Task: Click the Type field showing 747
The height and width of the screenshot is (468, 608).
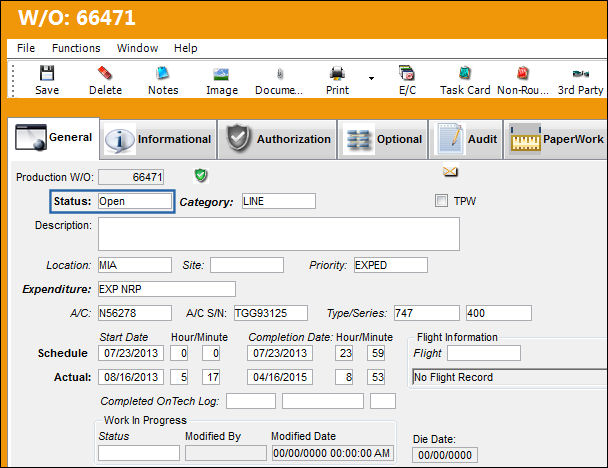Action: point(427,313)
